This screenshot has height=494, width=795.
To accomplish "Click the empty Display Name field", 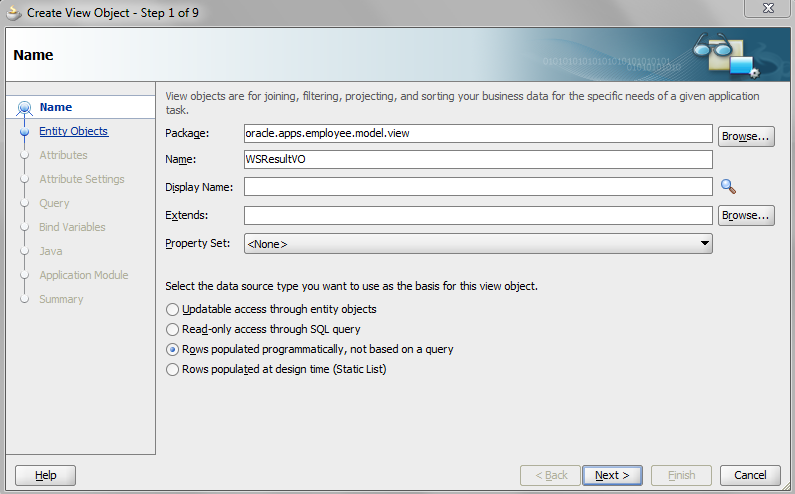I will 477,186.
